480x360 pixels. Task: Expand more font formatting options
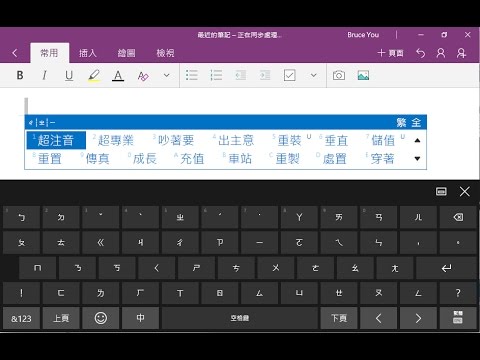point(166,76)
